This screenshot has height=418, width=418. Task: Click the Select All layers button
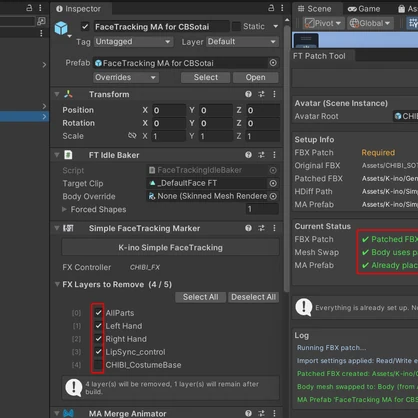click(x=200, y=297)
